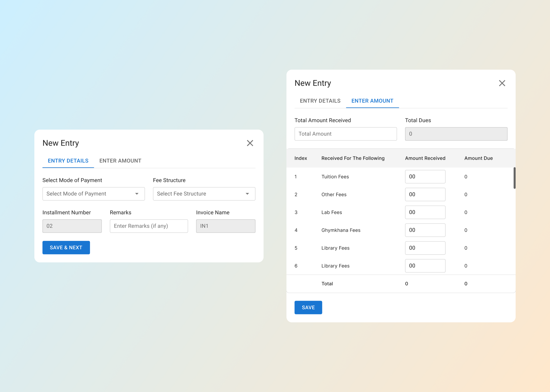Close the Enter Amount dialog with X icon
The width and height of the screenshot is (550, 392).
[502, 83]
